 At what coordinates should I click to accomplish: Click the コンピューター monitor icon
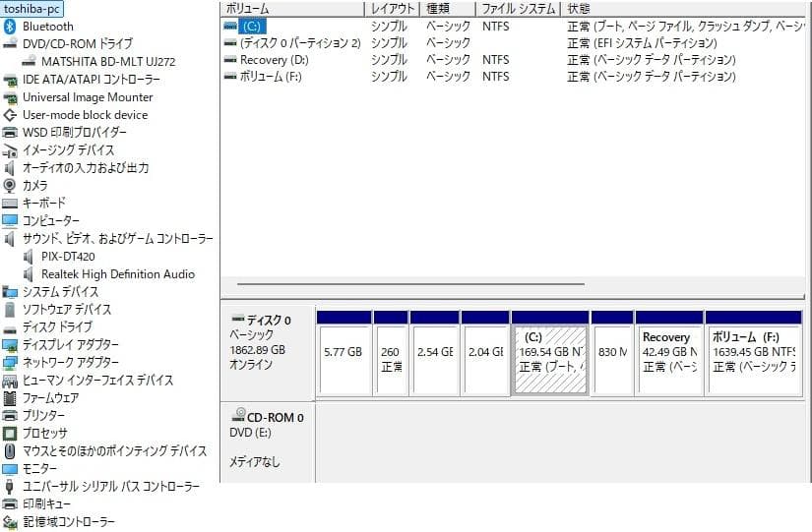[9, 221]
